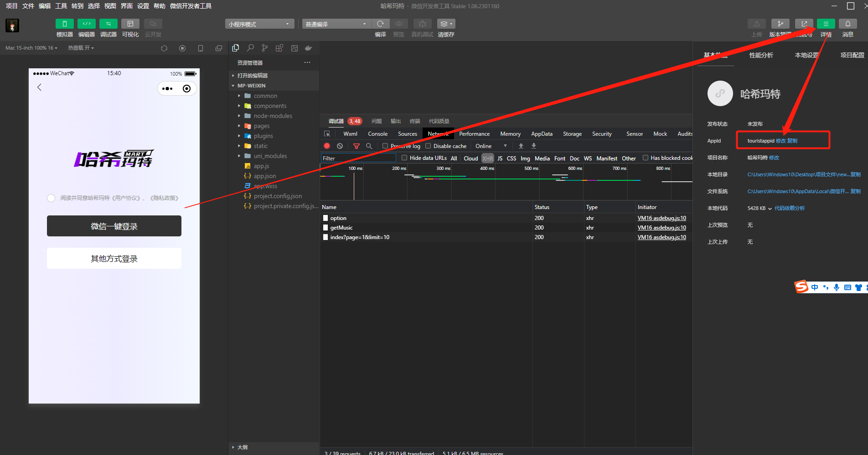The height and width of the screenshot is (455, 868).
Task: Open the Mac 15-inch device dropdown
Action: [x=31, y=48]
